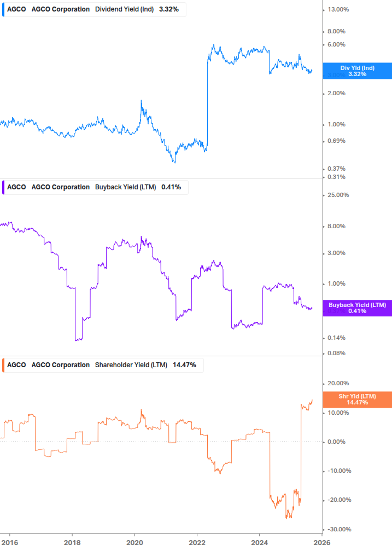The image size is (392, 550).
Task: Click the 2.00% tick on the dividend axis
Action: [336, 93]
